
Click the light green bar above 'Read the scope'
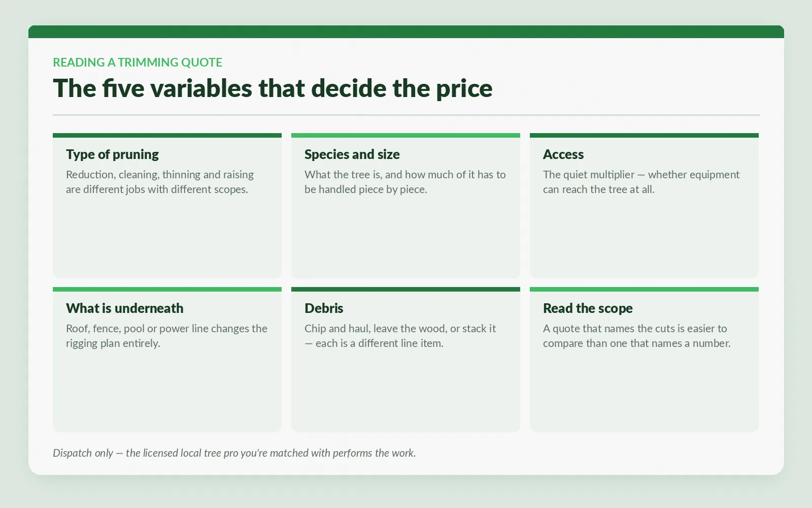coord(644,290)
